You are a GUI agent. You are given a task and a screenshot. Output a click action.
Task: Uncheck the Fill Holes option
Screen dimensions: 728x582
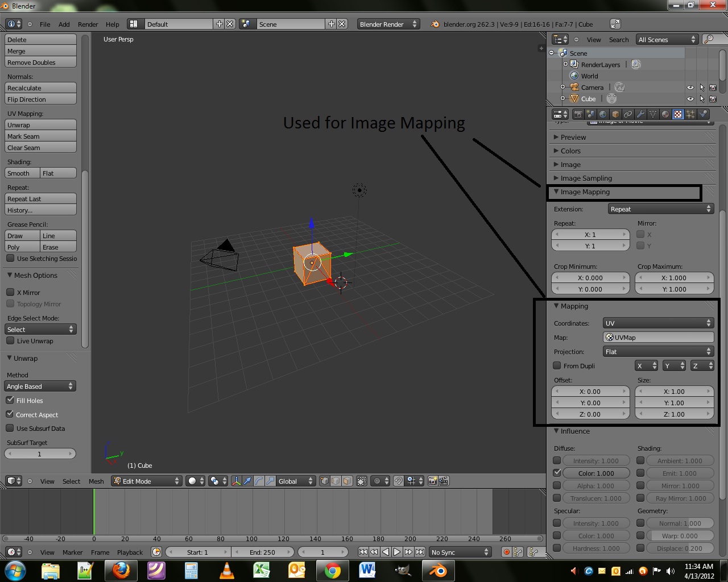point(10,400)
